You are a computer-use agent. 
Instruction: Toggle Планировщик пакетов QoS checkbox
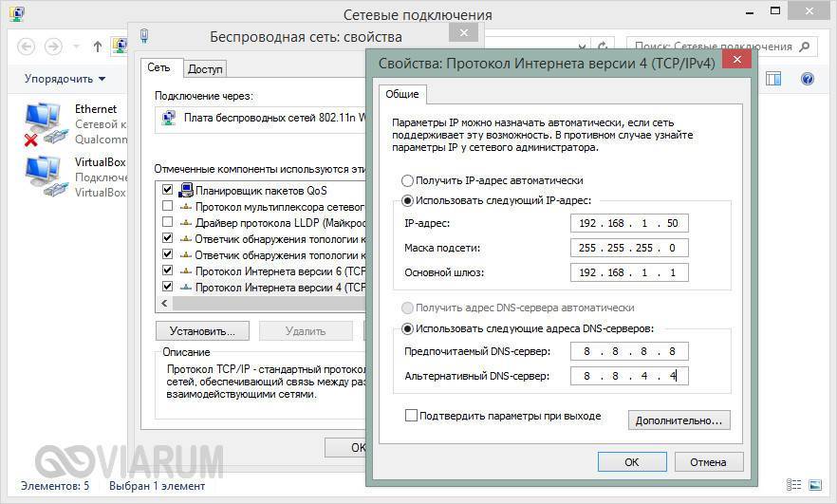(168, 190)
